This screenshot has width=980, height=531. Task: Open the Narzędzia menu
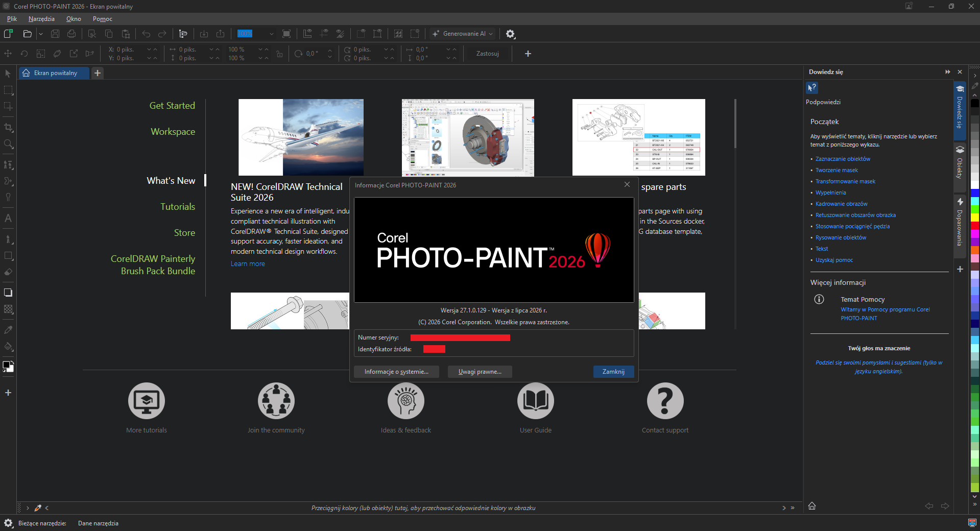(x=41, y=19)
